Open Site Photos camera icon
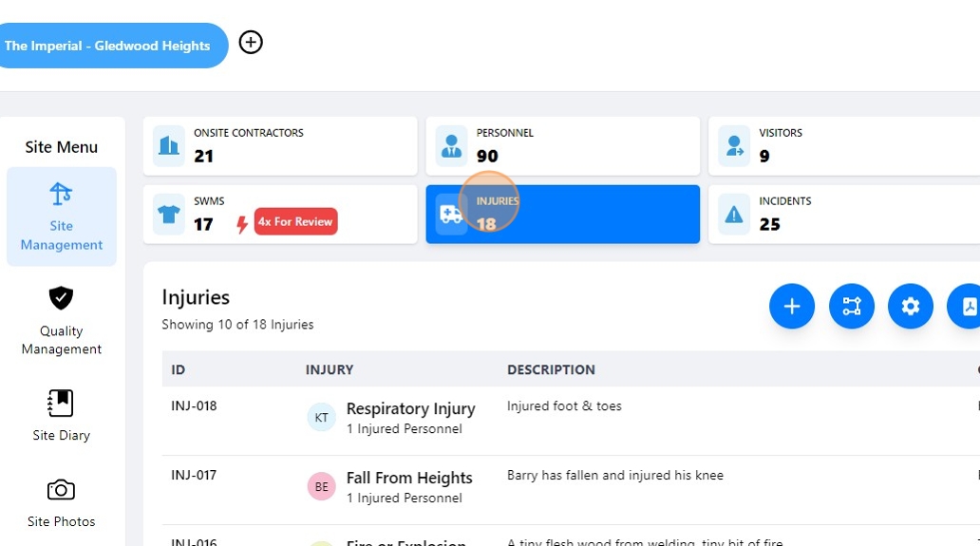The image size is (980, 546). (x=62, y=490)
